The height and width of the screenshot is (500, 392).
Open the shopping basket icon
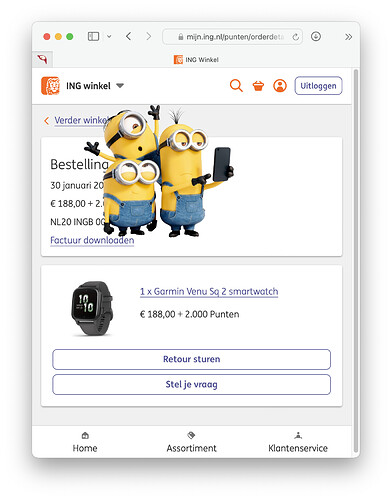coord(258,86)
